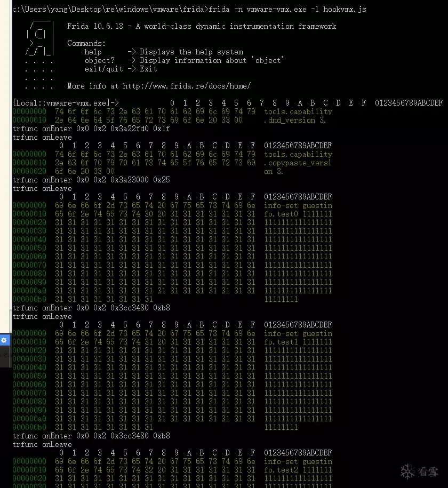Click the hex row starting "2e 64 6e 64"

coord(149,120)
